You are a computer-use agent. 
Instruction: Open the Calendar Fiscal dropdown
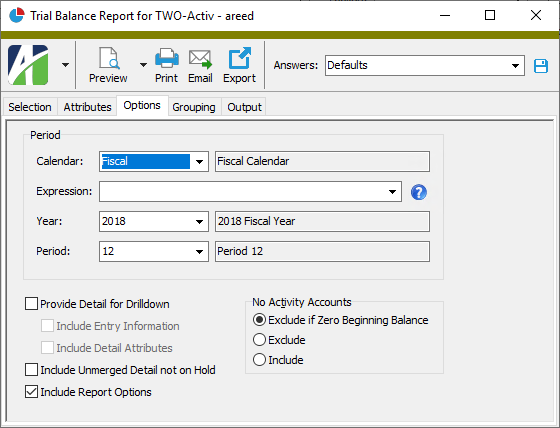click(x=200, y=161)
